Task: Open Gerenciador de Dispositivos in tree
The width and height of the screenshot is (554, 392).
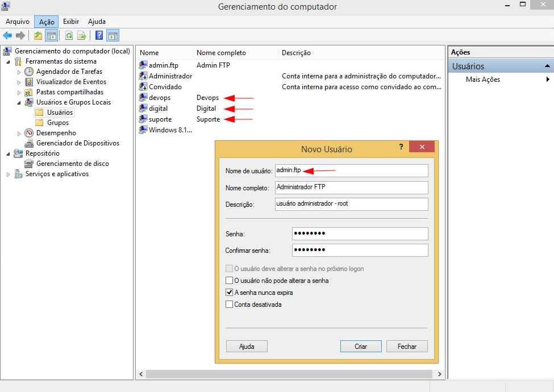Action: click(77, 143)
